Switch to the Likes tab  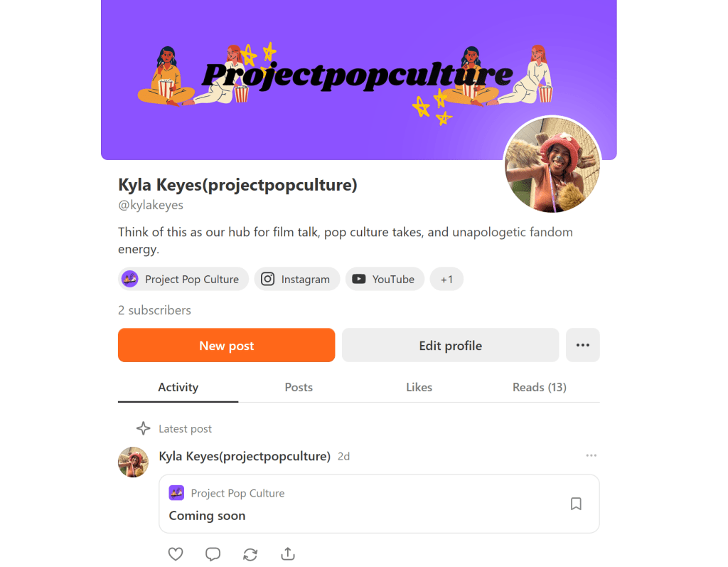tap(419, 387)
